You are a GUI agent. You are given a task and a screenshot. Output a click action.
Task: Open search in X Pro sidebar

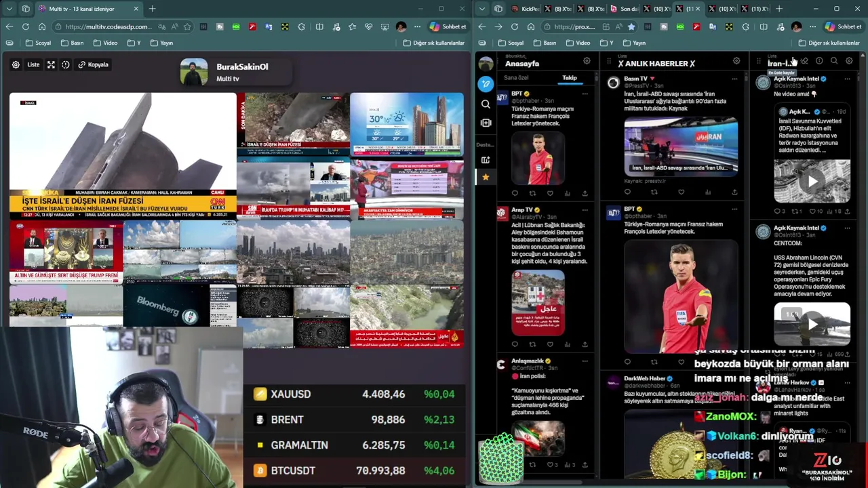pyautogui.click(x=486, y=104)
